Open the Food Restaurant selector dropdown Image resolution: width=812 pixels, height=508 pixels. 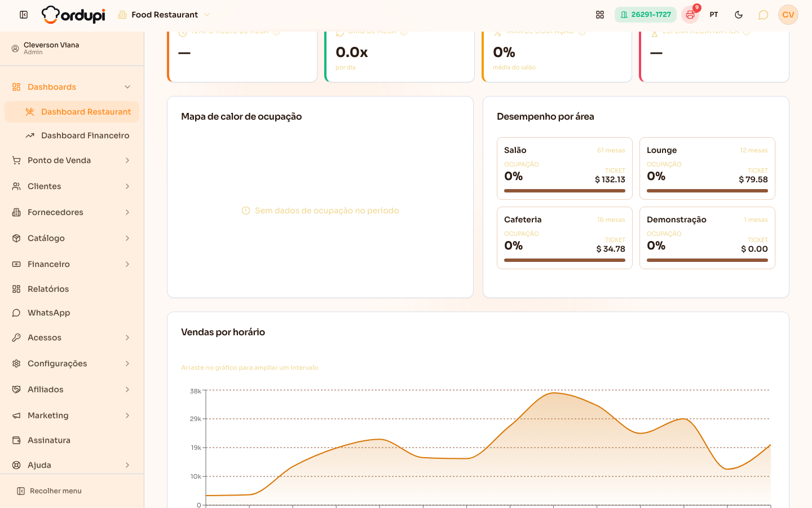[x=164, y=15]
